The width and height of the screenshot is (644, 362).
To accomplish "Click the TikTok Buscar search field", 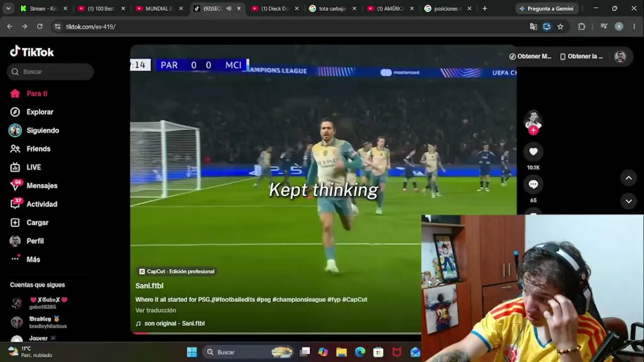I will tap(50, 72).
